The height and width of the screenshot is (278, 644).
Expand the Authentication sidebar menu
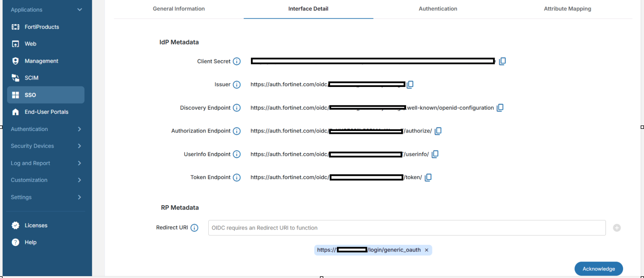[79, 129]
